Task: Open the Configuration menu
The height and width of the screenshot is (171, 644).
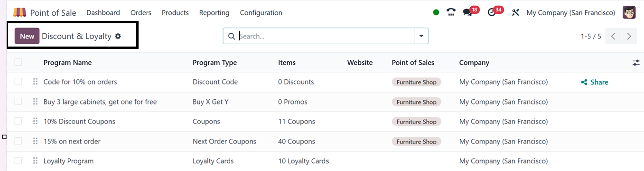Action: pos(261,13)
